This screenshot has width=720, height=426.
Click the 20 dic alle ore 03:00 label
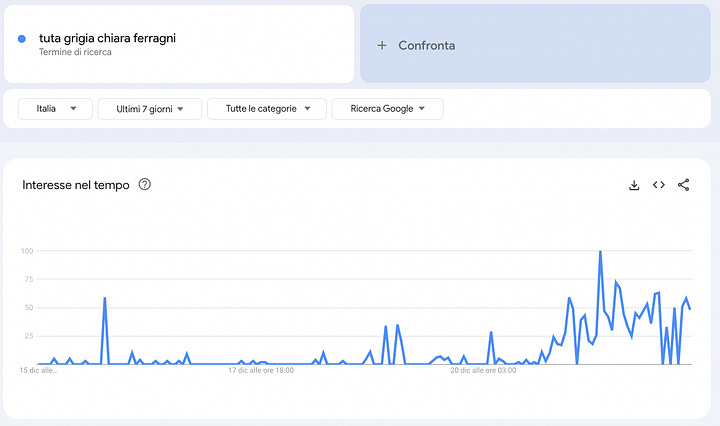483,370
